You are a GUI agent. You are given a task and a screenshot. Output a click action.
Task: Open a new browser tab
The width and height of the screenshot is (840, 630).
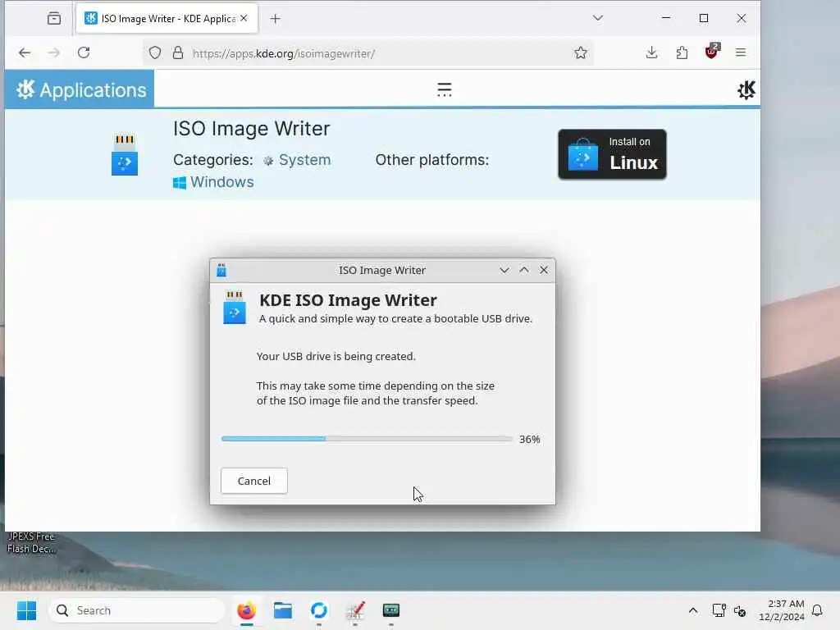pos(275,19)
